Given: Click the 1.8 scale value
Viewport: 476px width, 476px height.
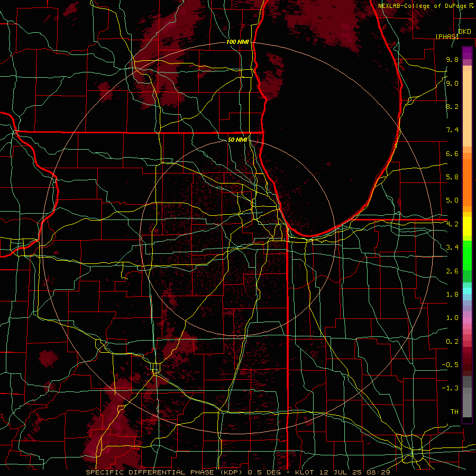Looking at the screenshot, I should [452, 295].
